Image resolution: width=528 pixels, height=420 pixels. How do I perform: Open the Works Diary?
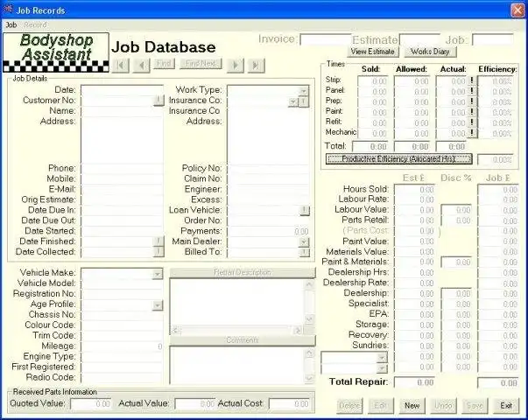coord(430,52)
